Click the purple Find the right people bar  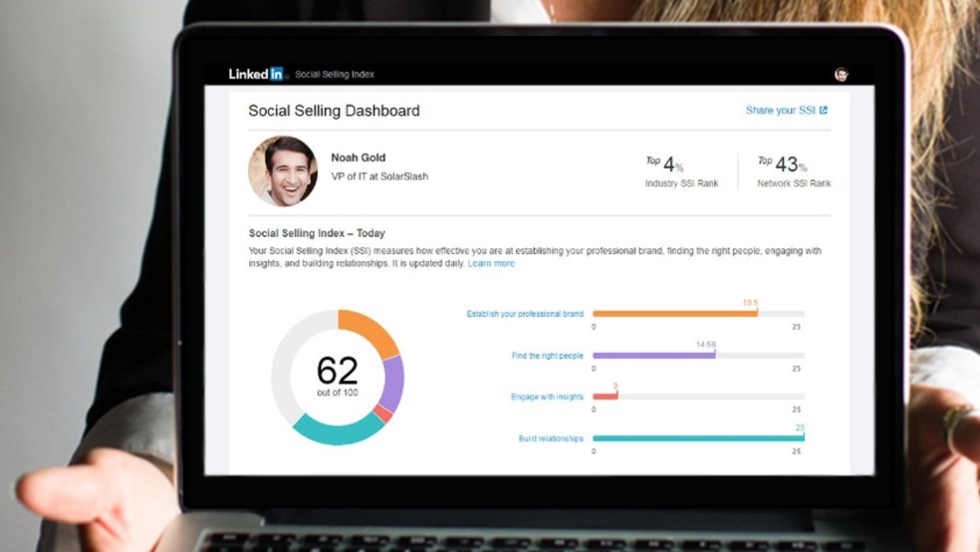click(653, 356)
